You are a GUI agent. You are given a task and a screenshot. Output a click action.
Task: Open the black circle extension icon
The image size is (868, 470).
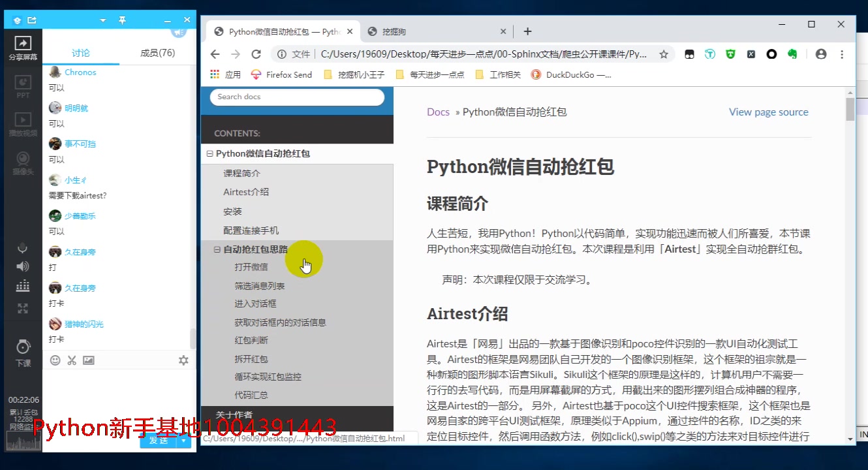click(771, 54)
